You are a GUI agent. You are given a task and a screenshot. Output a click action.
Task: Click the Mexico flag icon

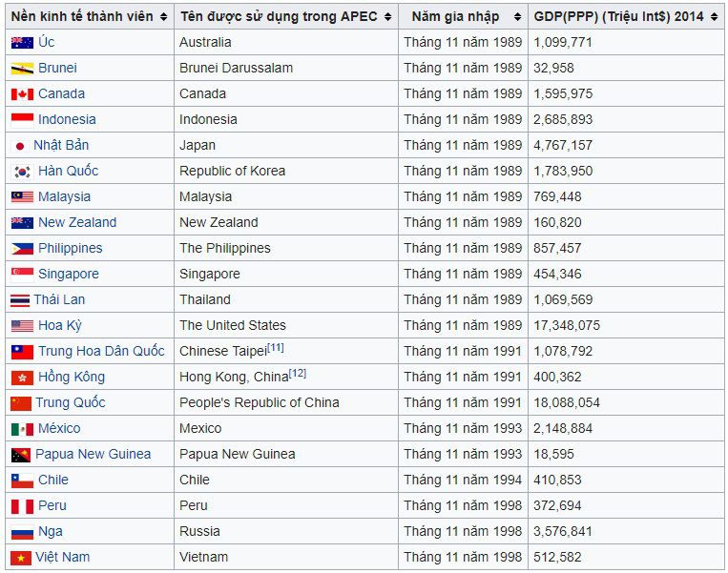click(22, 429)
